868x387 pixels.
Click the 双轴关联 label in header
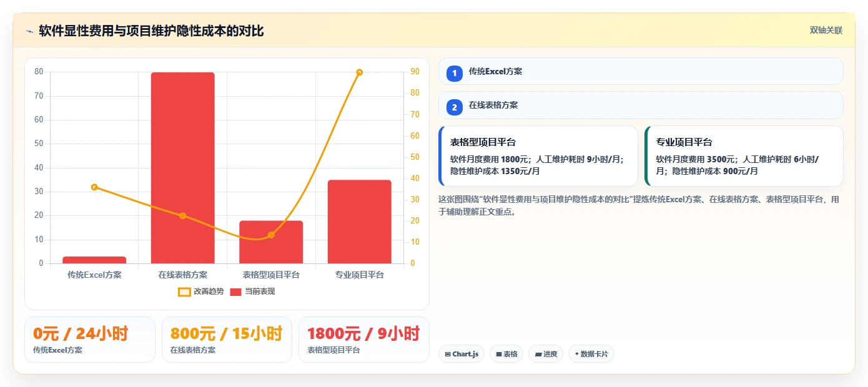click(x=826, y=31)
